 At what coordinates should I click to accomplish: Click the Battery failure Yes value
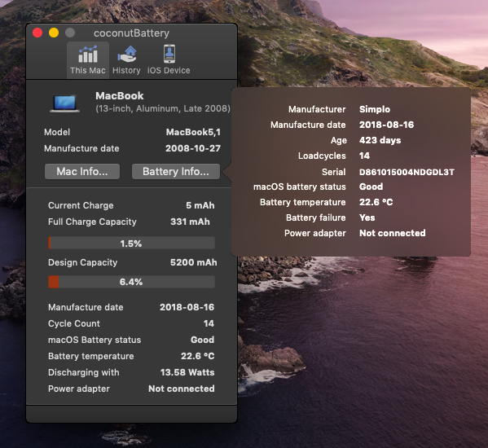pyautogui.click(x=367, y=217)
